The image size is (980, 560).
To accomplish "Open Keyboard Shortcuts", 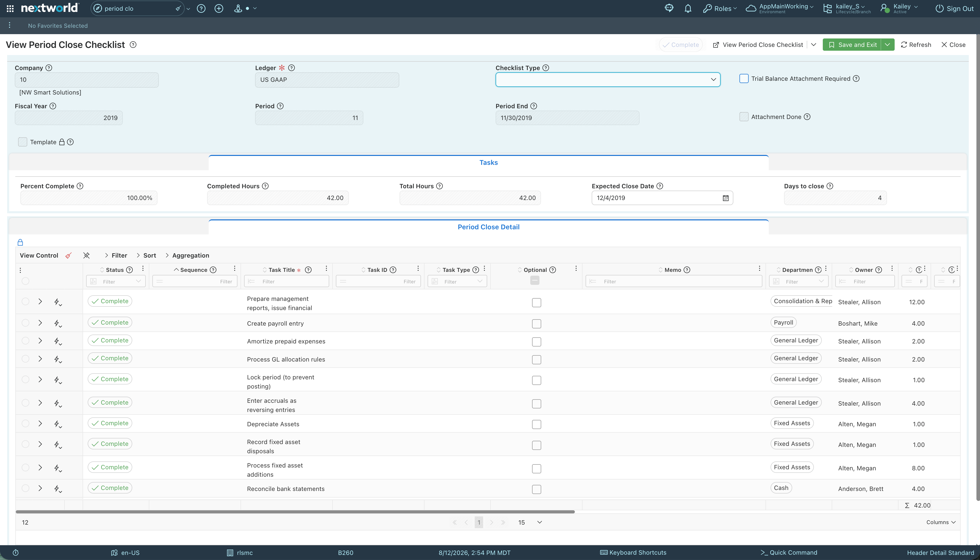I will tap(633, 553).
